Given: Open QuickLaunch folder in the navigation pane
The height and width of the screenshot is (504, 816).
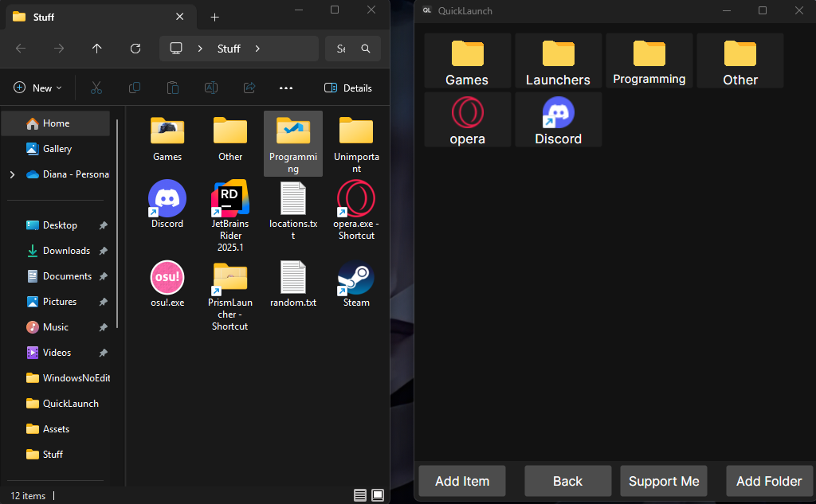Looking at the screenshot, I should [x=56, y=404].
